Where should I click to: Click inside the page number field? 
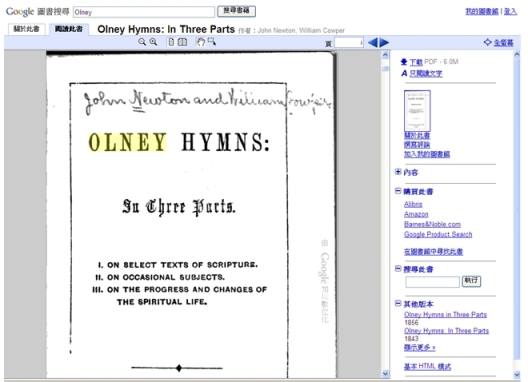pos(349,43)
